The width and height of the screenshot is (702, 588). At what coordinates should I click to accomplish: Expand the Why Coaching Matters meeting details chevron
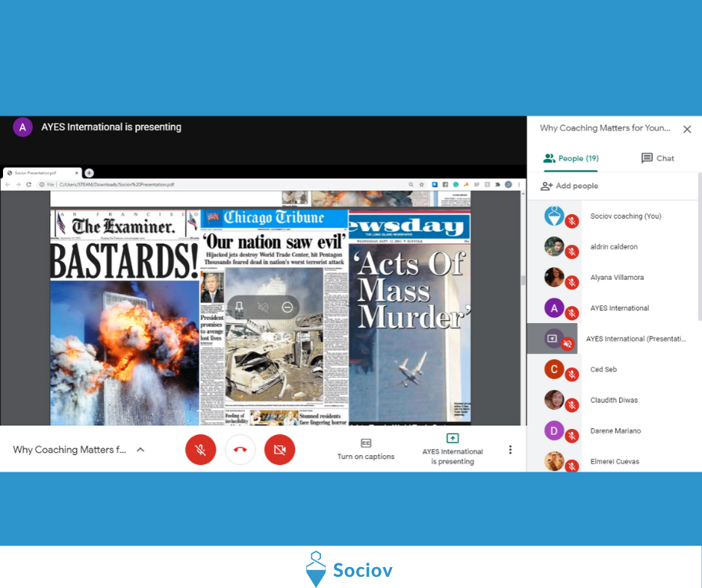click(140, 450)
